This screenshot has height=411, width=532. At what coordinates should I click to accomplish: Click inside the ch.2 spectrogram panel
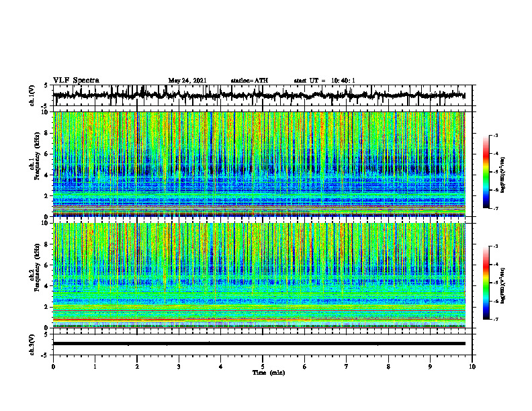(x=259, y=275)
